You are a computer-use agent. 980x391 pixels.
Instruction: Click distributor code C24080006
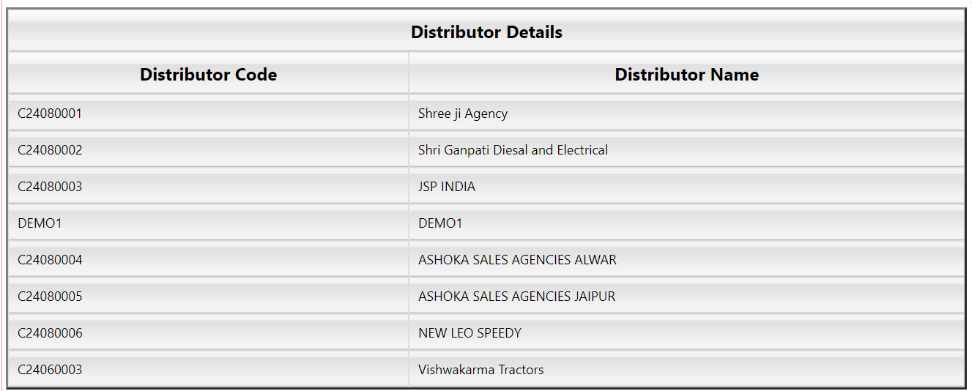tap(50, 333)
